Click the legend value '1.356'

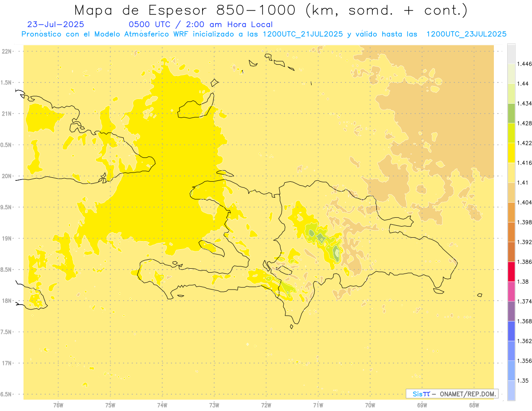524,360
